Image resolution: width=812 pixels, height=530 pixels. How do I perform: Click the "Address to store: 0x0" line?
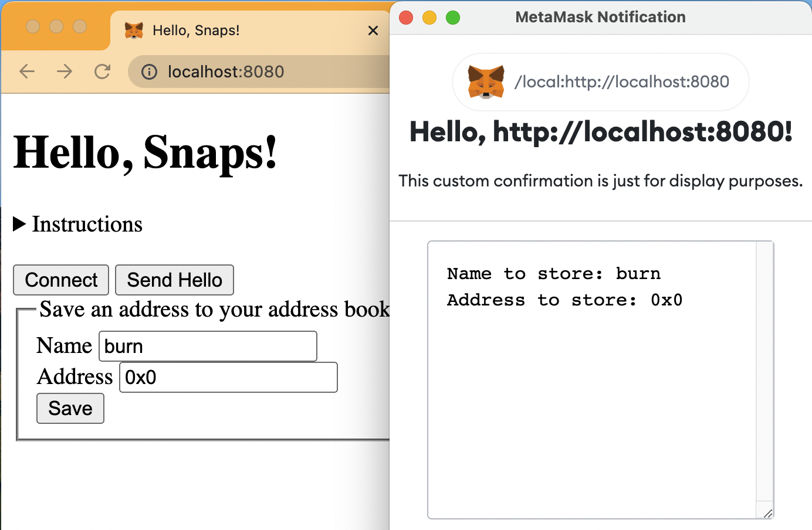pos(565,300)
